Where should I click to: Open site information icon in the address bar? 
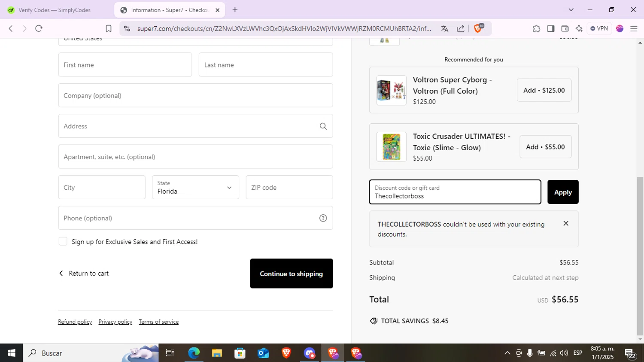(127, 28)
